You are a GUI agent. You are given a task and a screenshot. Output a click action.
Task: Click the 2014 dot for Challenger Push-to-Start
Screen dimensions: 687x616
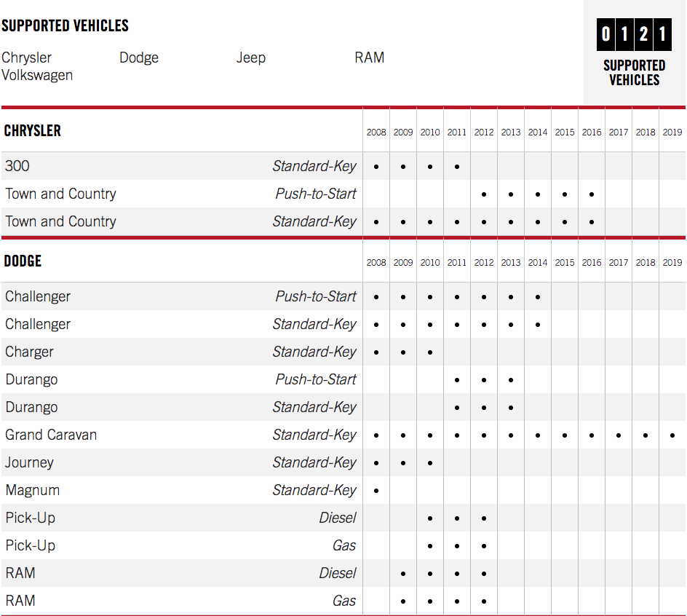click(x=538, y=297)
